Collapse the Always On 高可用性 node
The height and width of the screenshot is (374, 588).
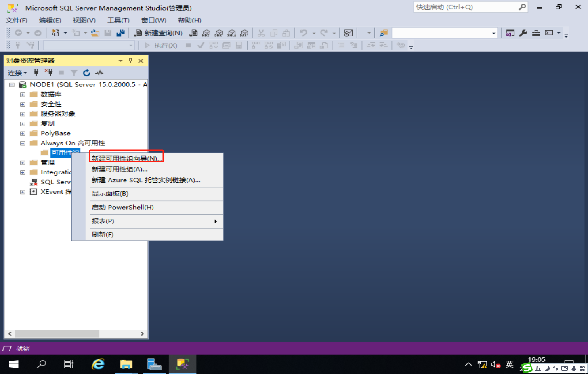pyautogui.click(x=23, y=143)
